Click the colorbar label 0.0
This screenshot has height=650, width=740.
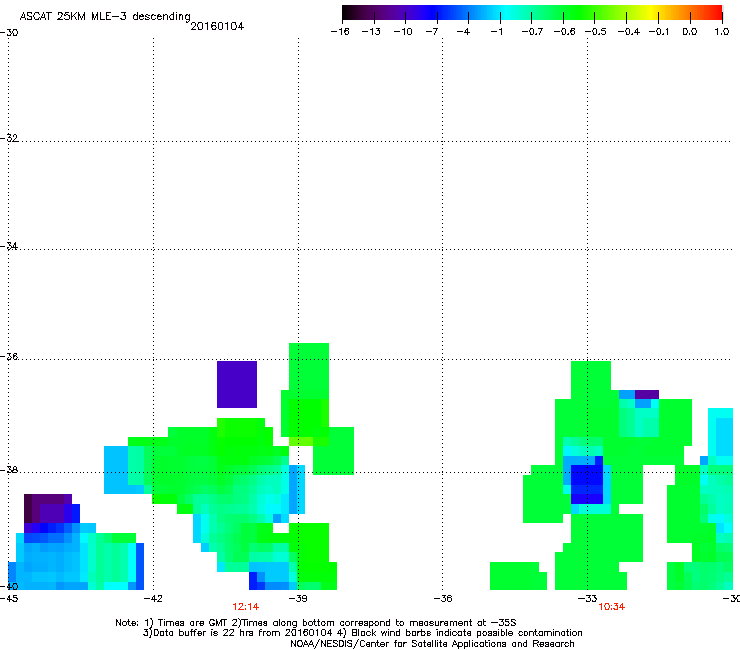[690, 32]
